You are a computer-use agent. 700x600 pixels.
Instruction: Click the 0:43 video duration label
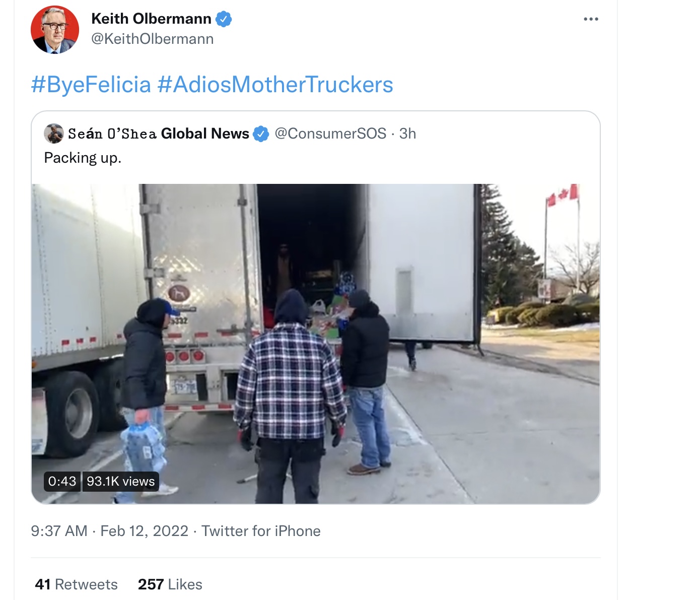tap(62, 481)
